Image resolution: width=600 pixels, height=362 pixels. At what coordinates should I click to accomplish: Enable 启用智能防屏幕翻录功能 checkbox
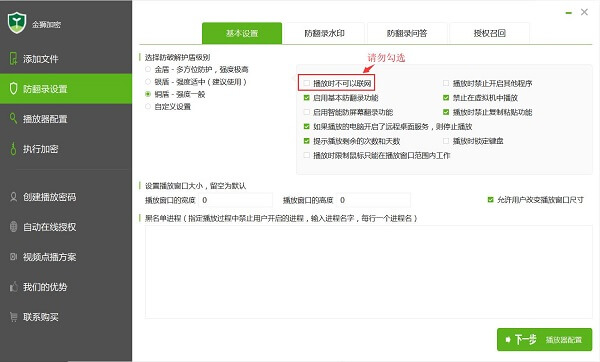[x=307, y=112]
